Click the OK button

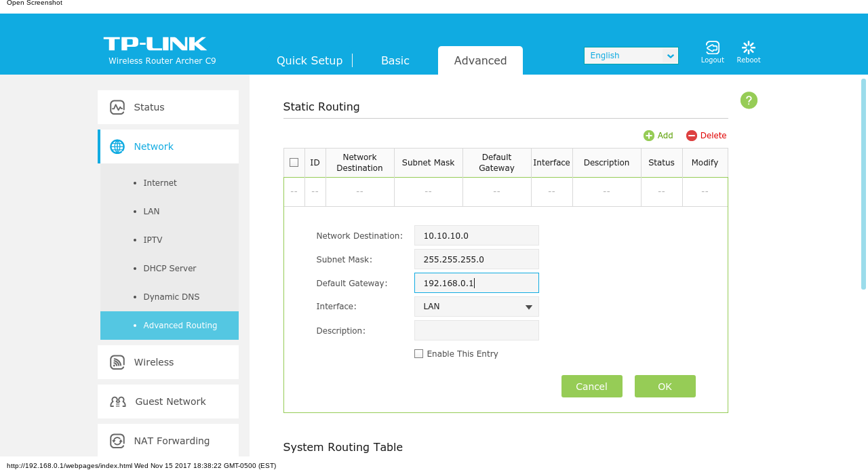(665, 387)
